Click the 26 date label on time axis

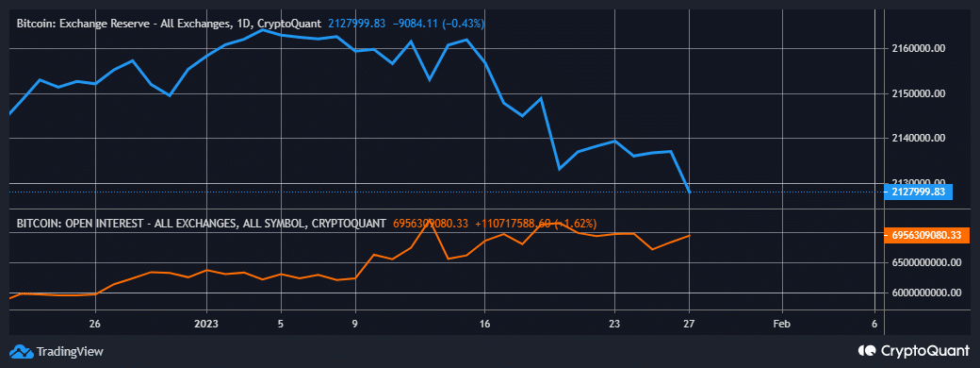(95, 324)
